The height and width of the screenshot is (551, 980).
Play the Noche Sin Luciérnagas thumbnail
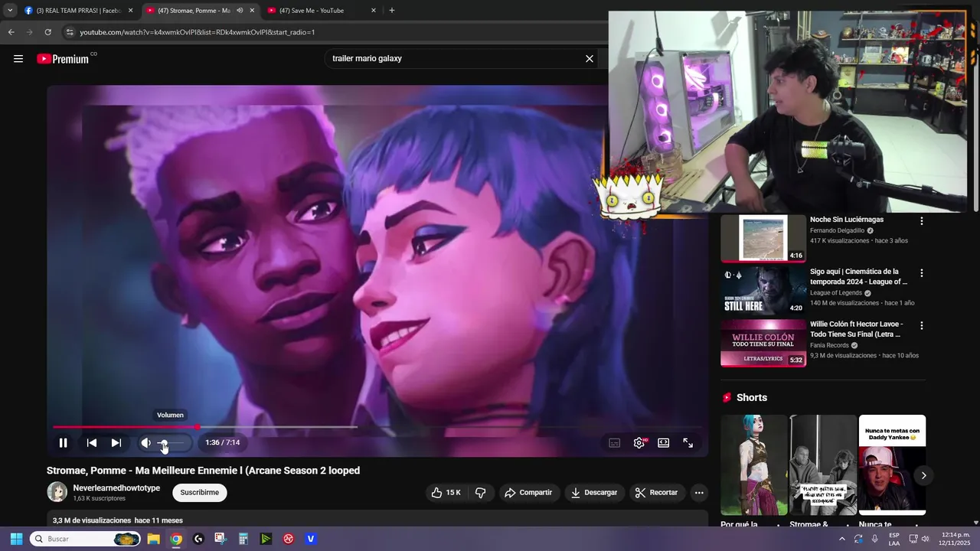763,238
